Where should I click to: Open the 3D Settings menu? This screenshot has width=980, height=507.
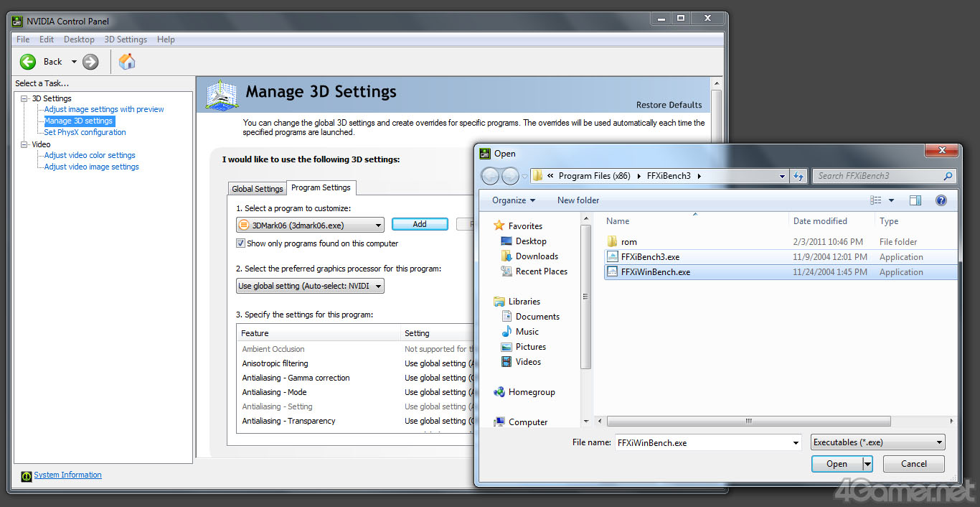tap(126, 39)
